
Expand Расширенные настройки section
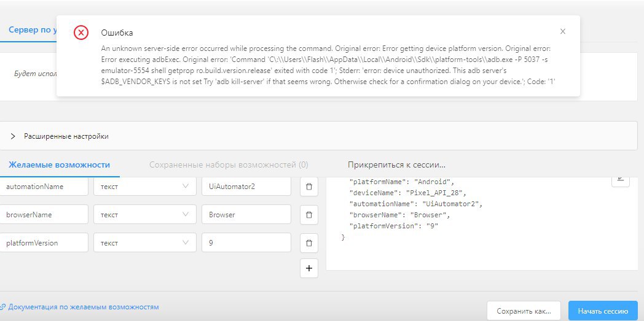(318, 136)
